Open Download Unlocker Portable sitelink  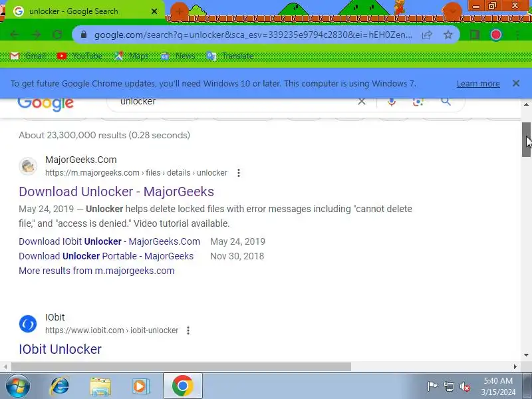[x=106, y=256]
